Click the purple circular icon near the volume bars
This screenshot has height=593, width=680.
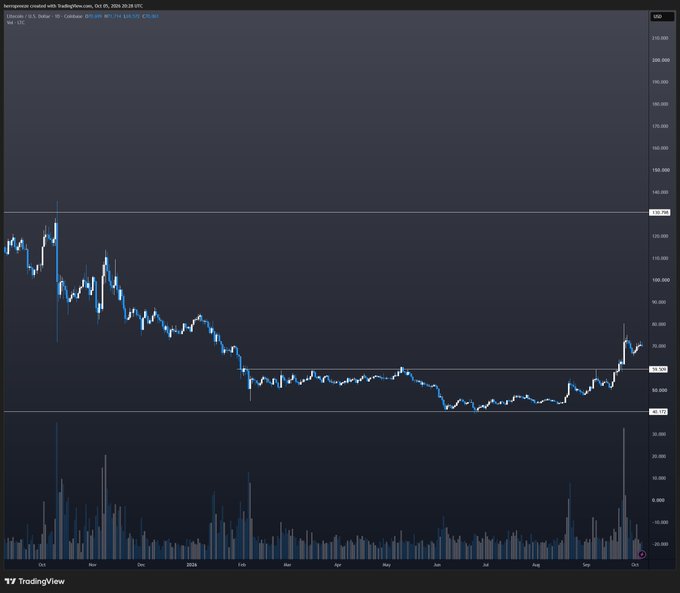tap(642, 554)
